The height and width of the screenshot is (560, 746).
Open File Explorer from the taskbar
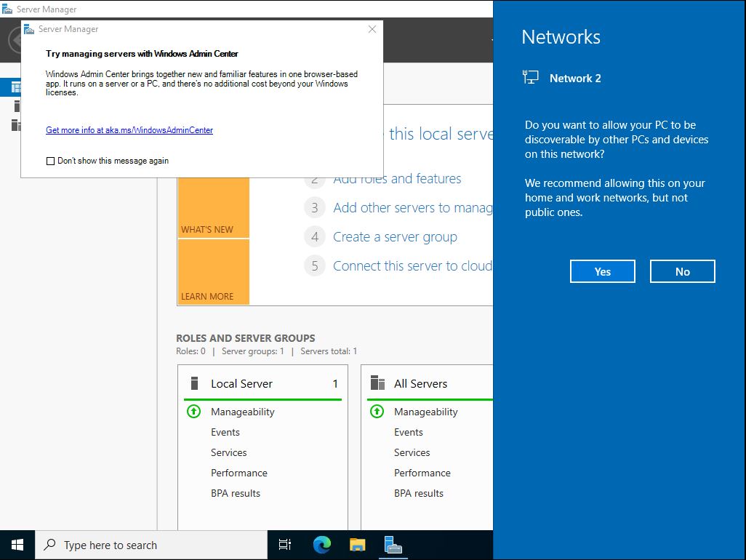tap(357, 545)
